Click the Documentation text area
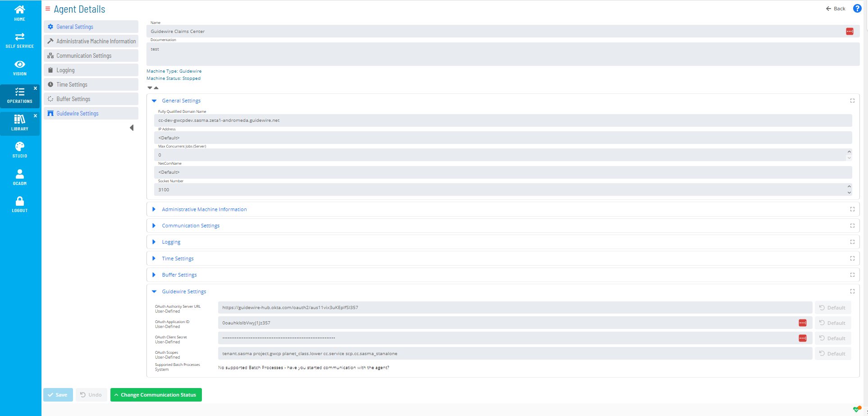The image size is (868, 416). point(503,54)
